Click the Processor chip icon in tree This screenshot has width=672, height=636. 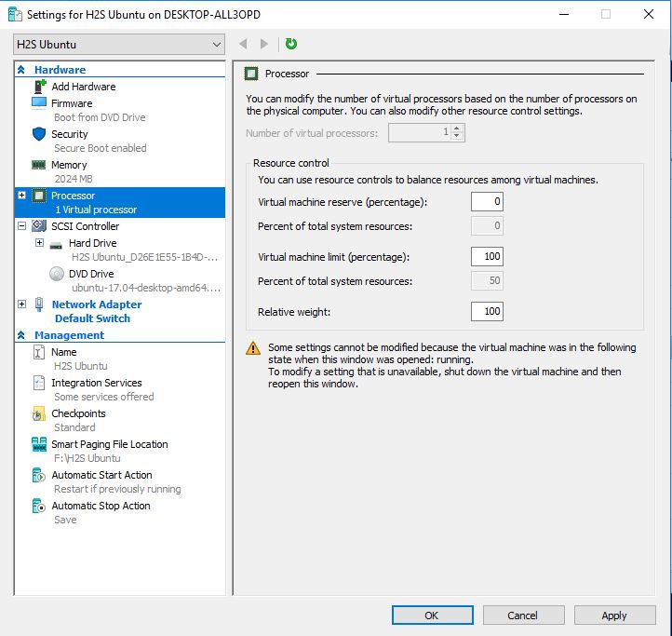pyautogui.click(x=39, y=196)
